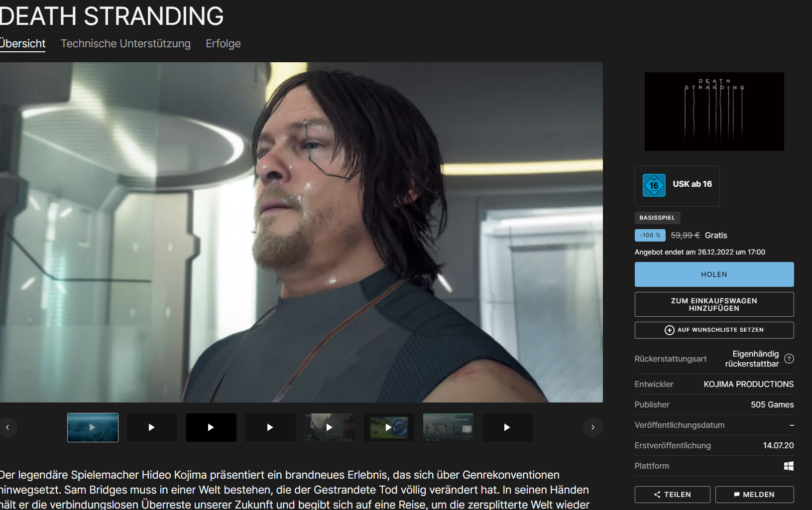The image size is (812, 510).
Task: Click the Veröffentlichungsdatum label
Action: tap(679, 425)
